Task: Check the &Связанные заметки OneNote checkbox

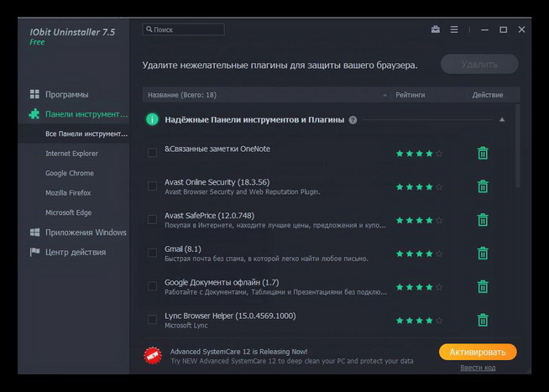Action: point(152,153)
